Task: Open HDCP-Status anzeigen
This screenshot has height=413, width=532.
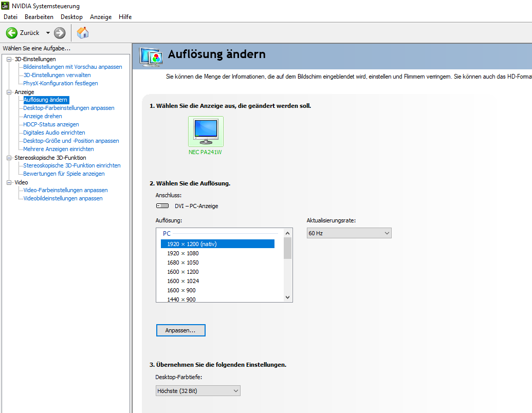Action: tap(51, 124)
